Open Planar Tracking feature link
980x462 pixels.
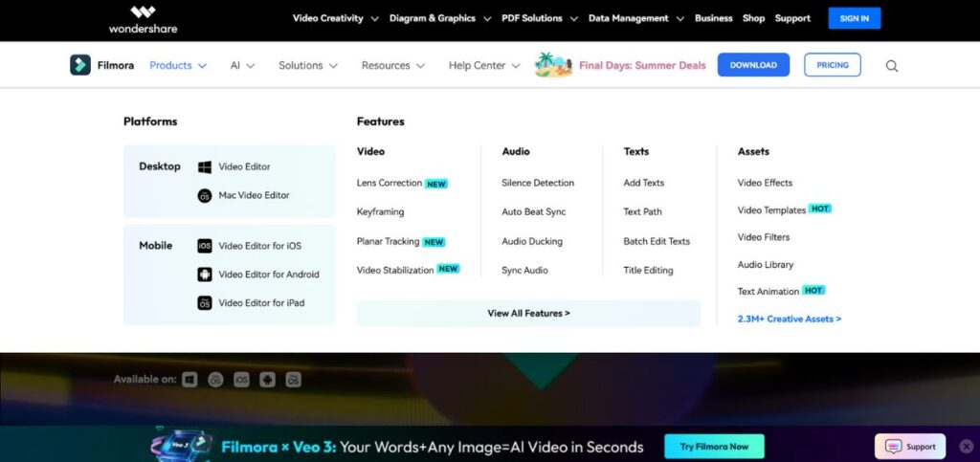(x=389, y=241)
